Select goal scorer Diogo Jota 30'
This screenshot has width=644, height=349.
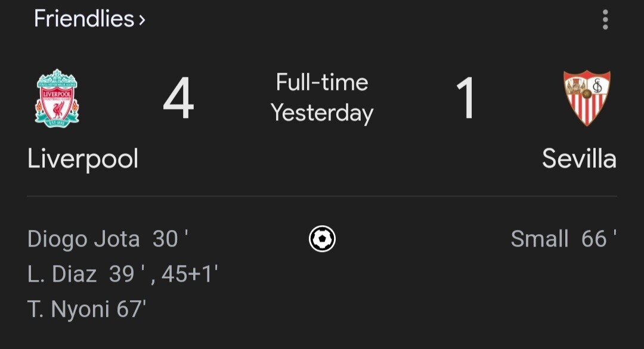point(108,239)
